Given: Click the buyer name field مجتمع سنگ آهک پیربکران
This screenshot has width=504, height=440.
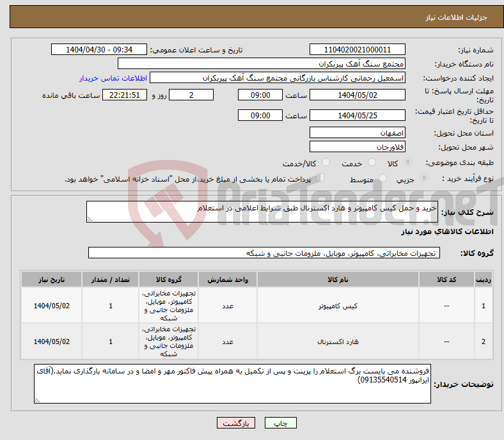Looking at the screenshot, I should click(x=262, y=64).
